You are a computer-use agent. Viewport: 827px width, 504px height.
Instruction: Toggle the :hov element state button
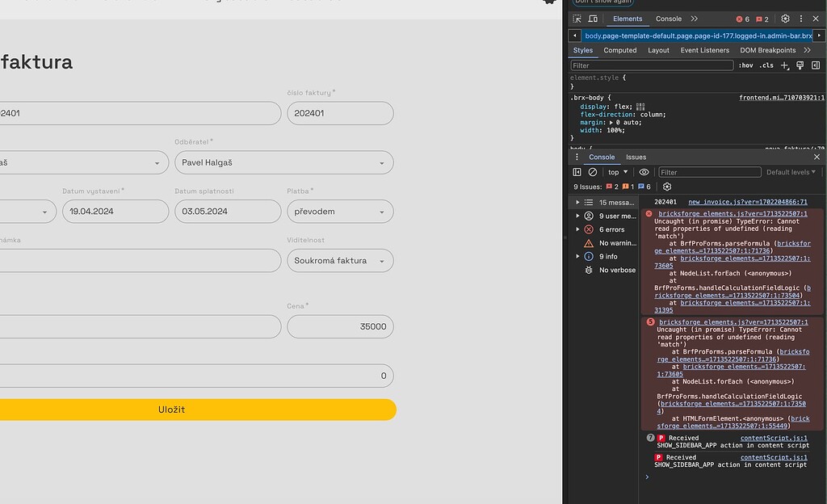tap(745, 65)
